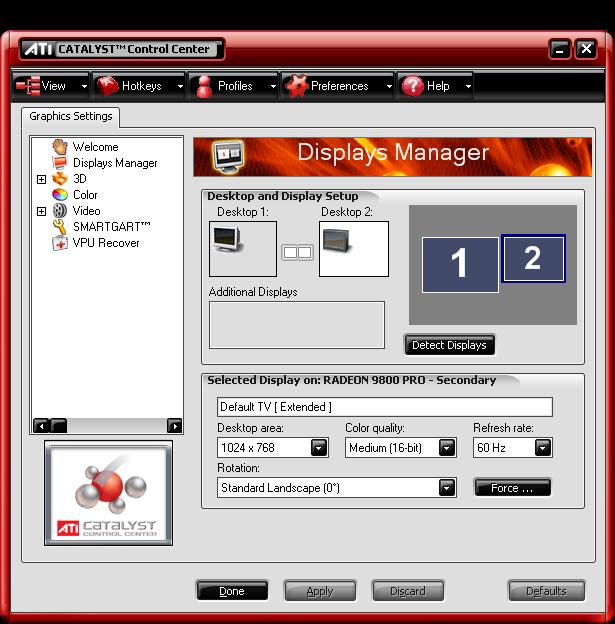The width and height of the screenshot is (615, 624).
Task: Click the Discard button
Action: [408, 591]
